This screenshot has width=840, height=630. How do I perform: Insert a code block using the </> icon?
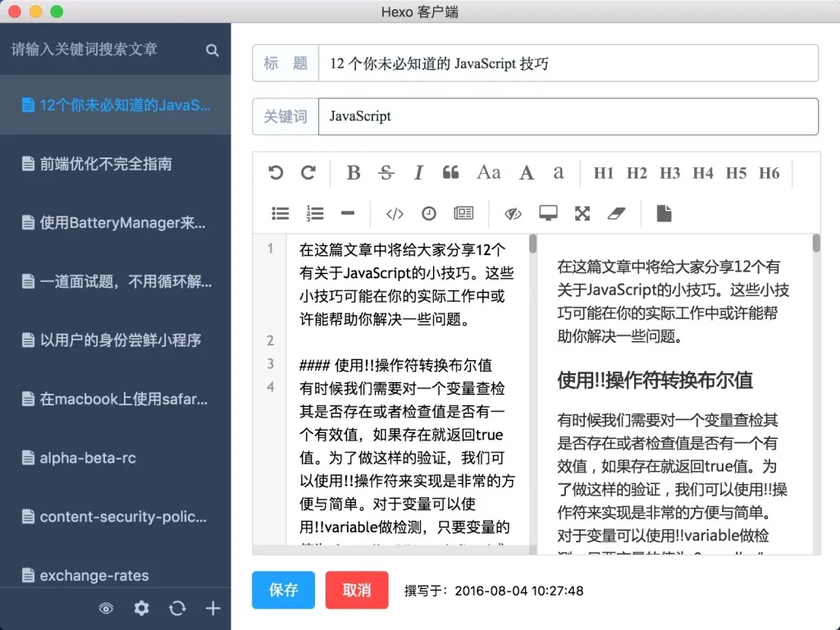(394, 212)
